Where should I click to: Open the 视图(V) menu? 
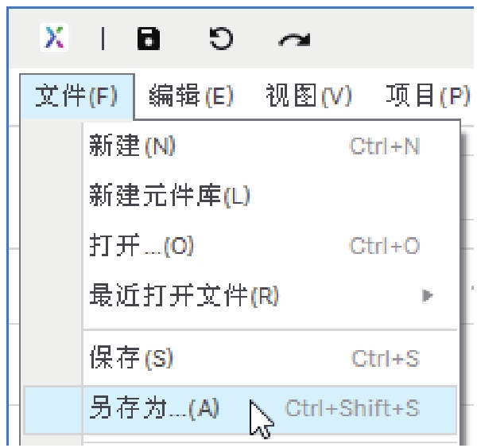[308, 97]
